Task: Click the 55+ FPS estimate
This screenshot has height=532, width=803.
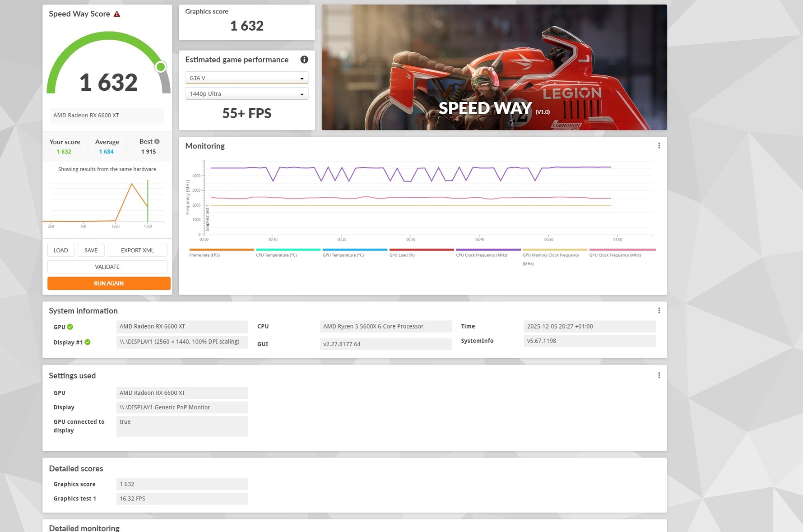Action: [247, 113]
